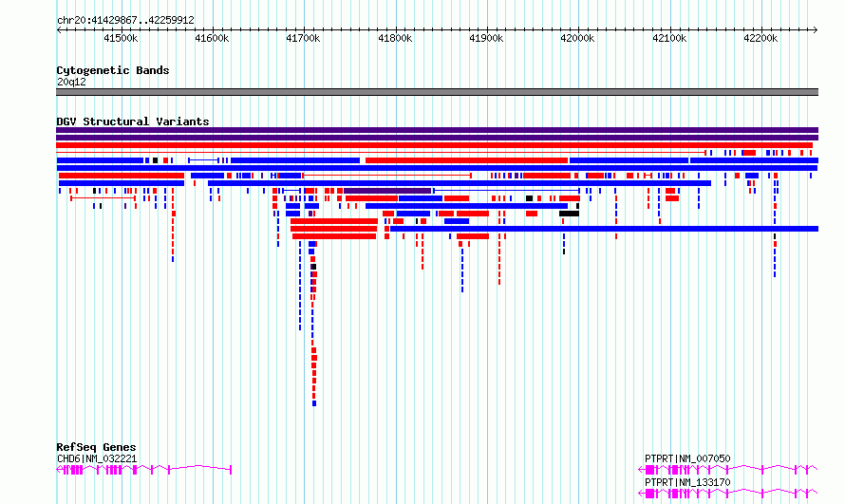Click the 42100k ruler tick label
845x504 pixels.
(669, 38)
